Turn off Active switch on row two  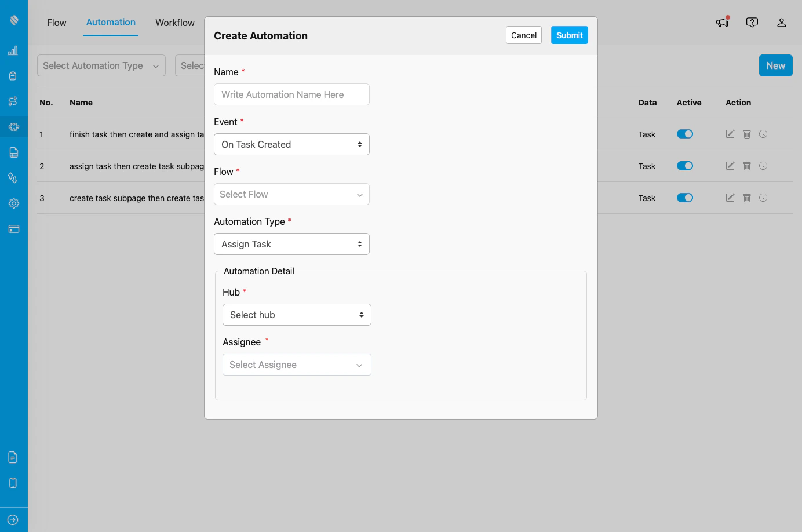(x=685, y=166)
